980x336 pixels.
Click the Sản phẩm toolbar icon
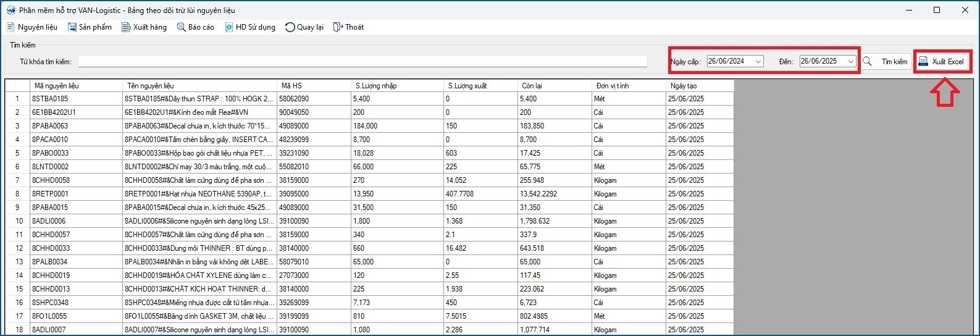(72, 27)
